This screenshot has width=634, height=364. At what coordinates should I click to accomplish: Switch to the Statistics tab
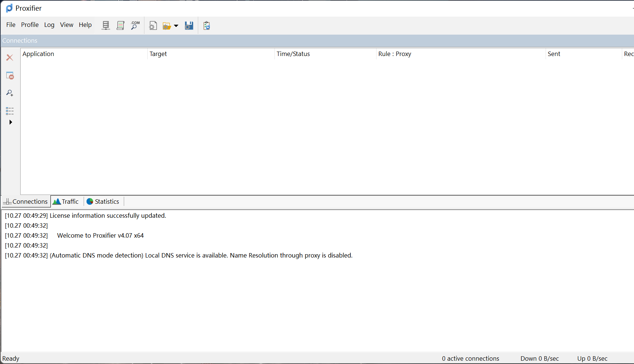click(x=103, y=202)
